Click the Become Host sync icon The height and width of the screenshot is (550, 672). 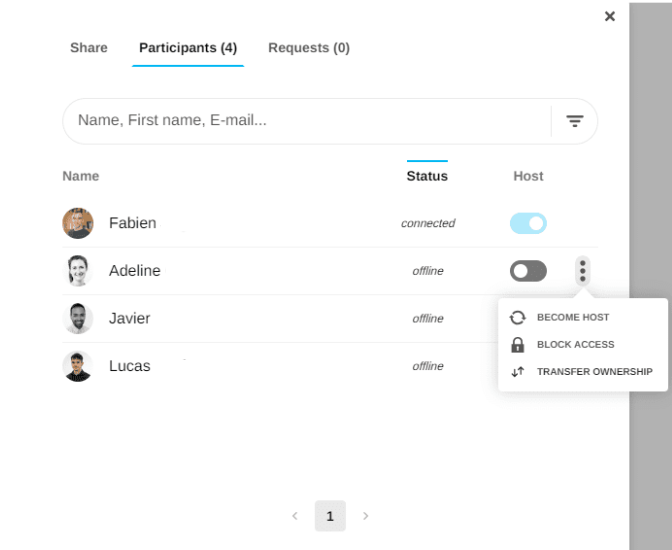click(x=517, y=317)
